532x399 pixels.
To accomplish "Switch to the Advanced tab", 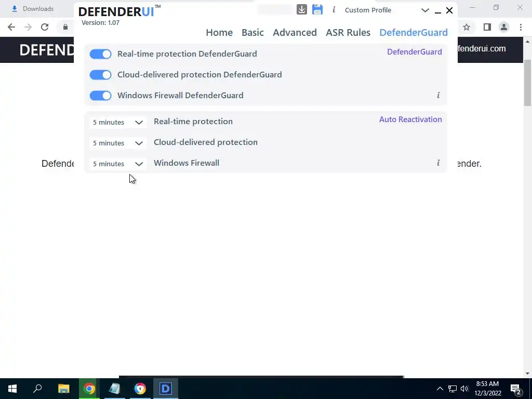I will click(295, 33).
